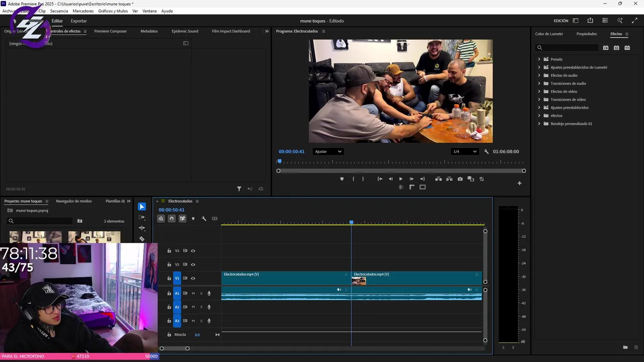Add marker in the Program monitor
This screenshot has width=644, height=362.
coord(342,179)
